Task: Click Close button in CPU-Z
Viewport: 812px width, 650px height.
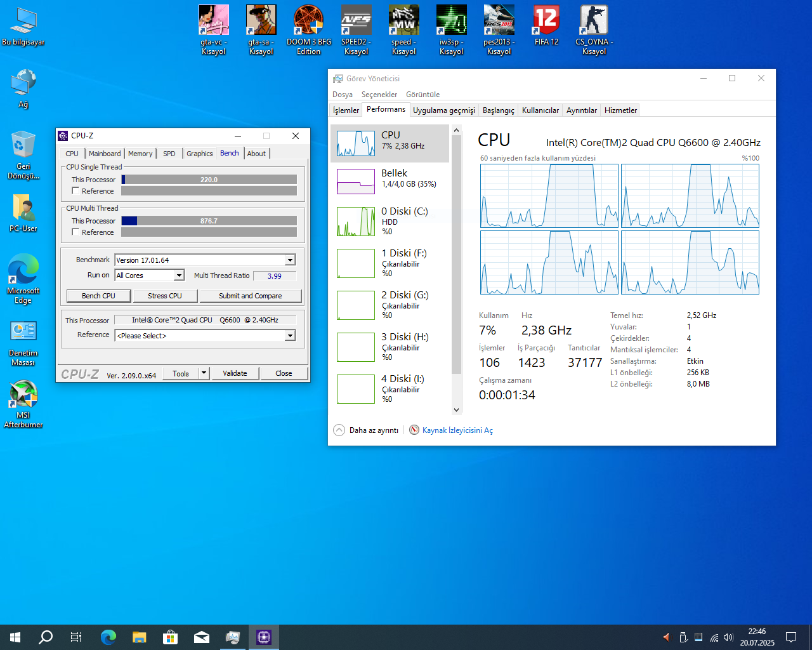Action: pos(284,373)
